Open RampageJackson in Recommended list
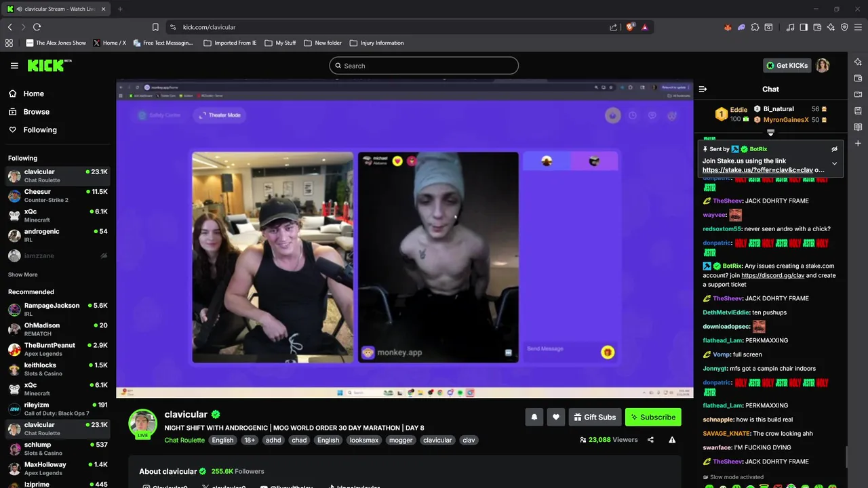The width and height of the screenshot is (868, 488). (58, 310)
